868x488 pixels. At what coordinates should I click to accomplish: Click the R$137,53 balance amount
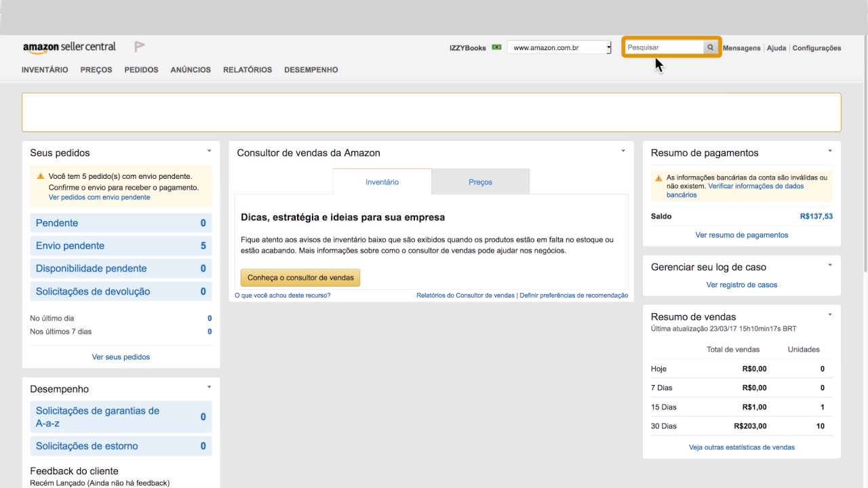[816, 217]
